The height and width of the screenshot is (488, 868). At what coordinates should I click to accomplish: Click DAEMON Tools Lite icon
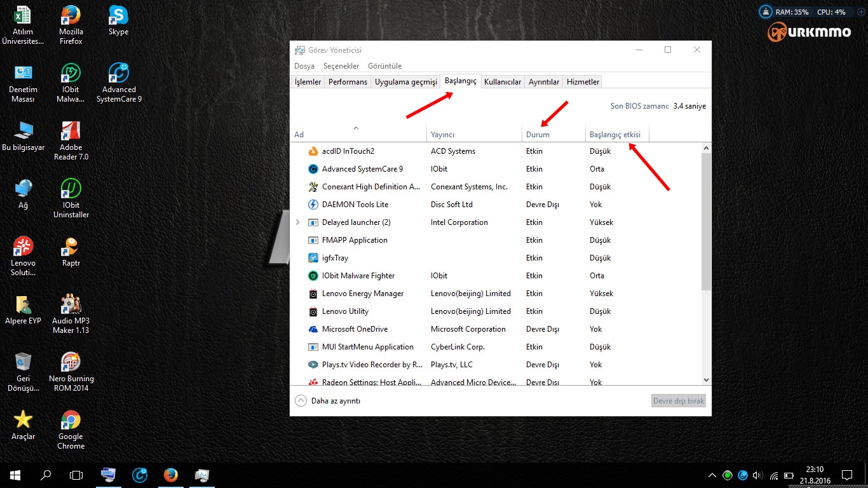pyautogui.click(x=313, y=205)
